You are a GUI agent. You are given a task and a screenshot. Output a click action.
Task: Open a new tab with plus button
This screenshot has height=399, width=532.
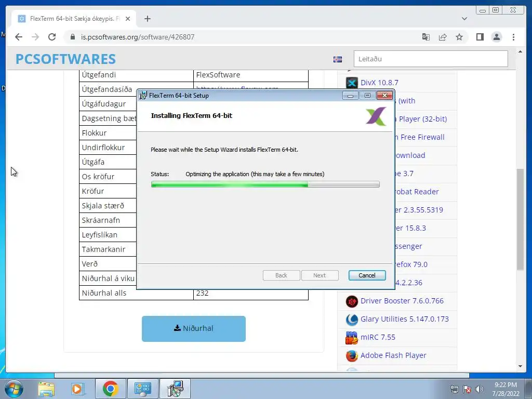click(147, 19)
